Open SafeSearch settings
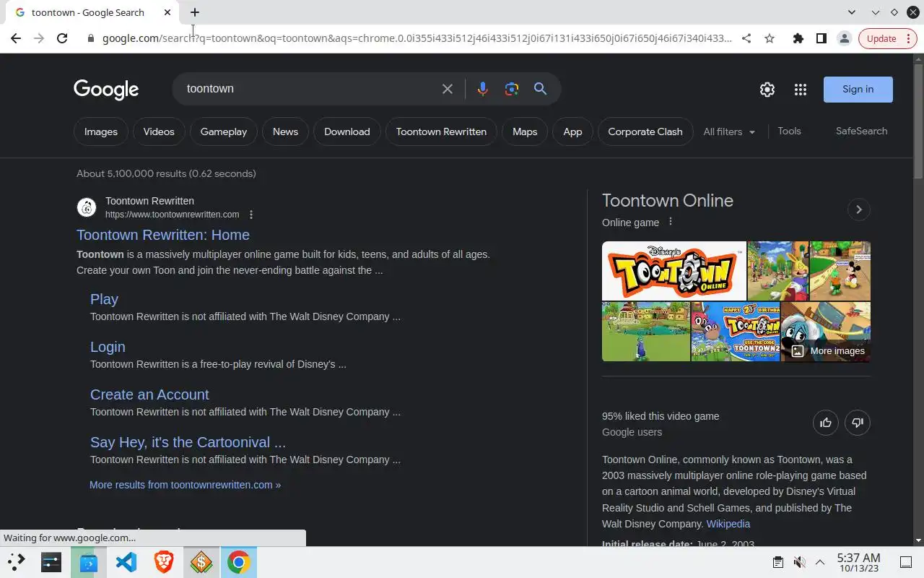The image size is (924, 578). [861, 131]
